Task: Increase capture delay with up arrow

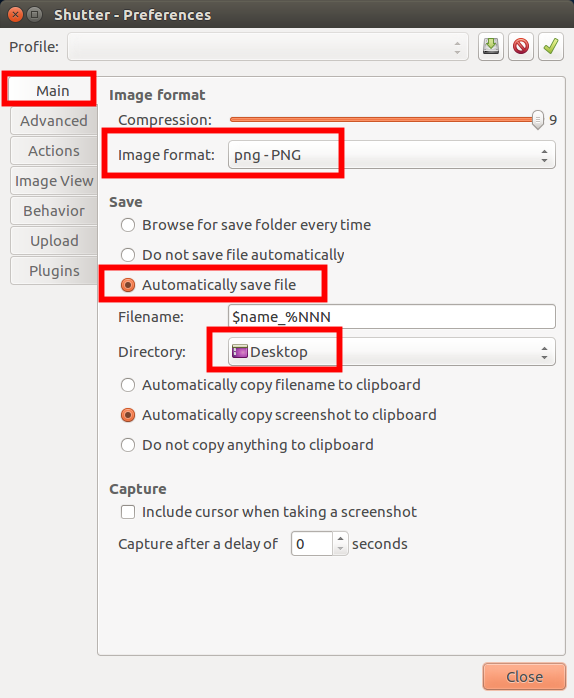Action: [340, 538]
